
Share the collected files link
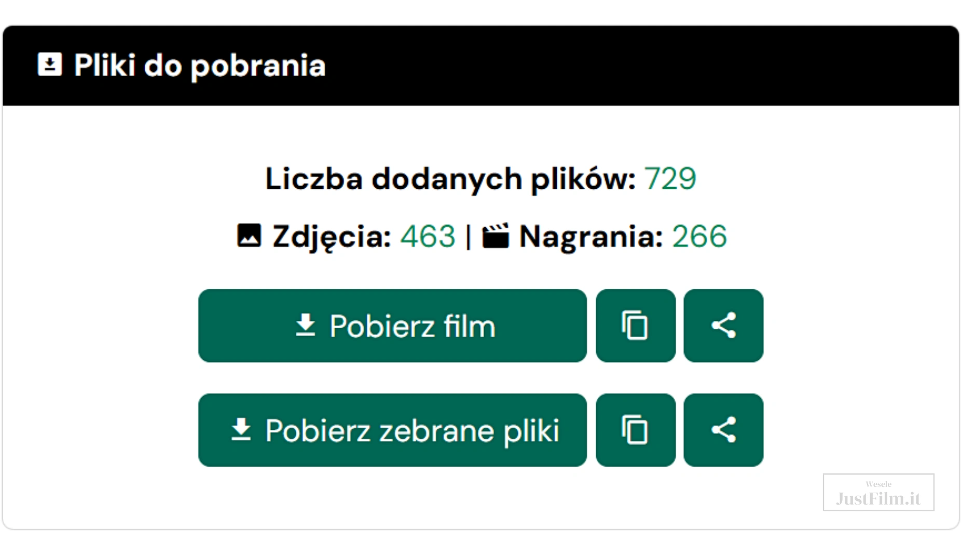pos(723,430)
